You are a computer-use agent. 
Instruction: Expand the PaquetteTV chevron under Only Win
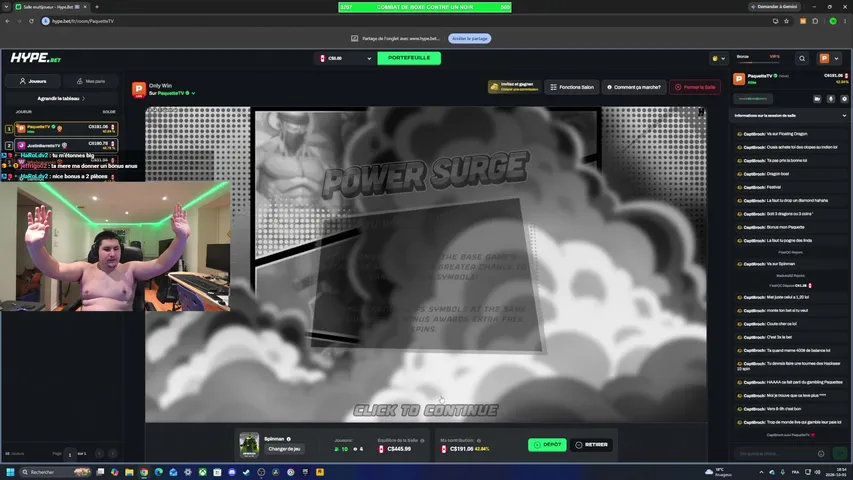click(193, 93)
